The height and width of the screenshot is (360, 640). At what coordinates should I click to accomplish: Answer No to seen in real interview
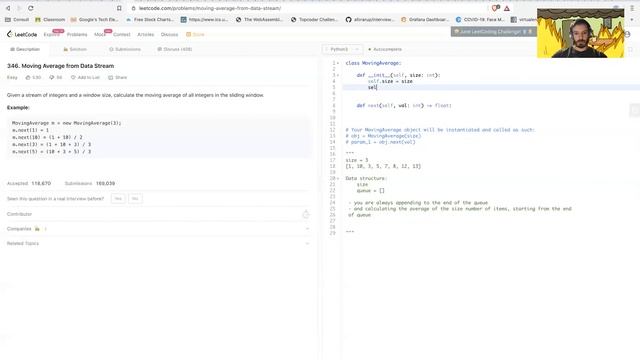coord(135,199)
